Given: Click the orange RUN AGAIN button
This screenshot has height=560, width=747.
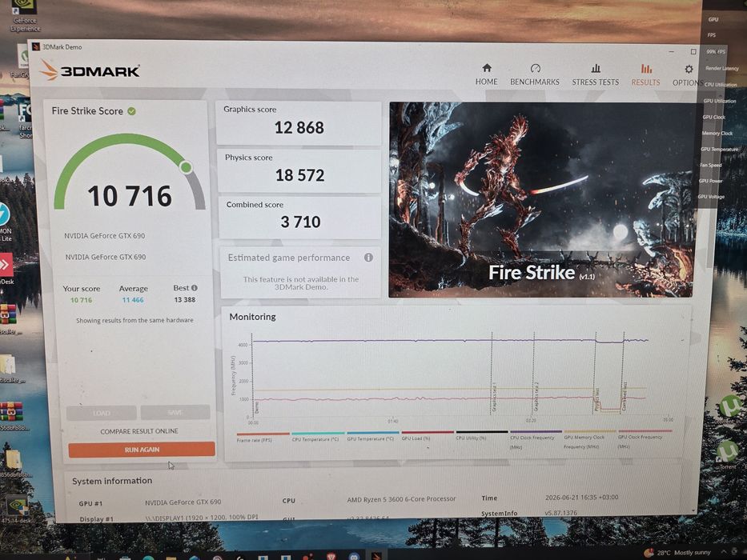Looking at the screenshot, I should tap(142, 450).
